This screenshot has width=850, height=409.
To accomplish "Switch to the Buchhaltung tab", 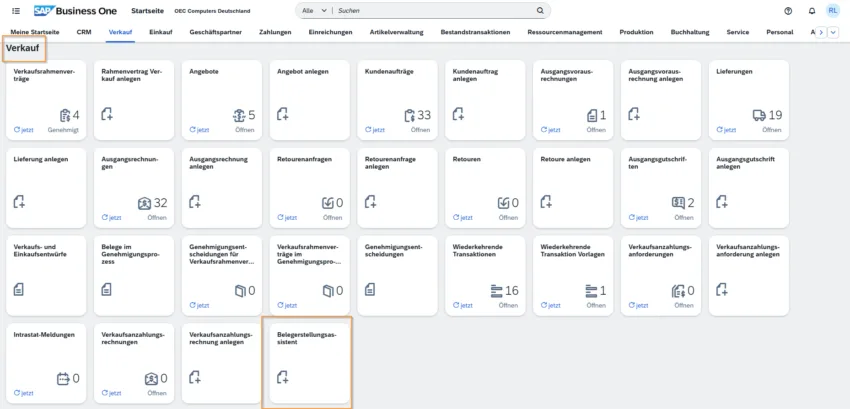I will 690,32.
